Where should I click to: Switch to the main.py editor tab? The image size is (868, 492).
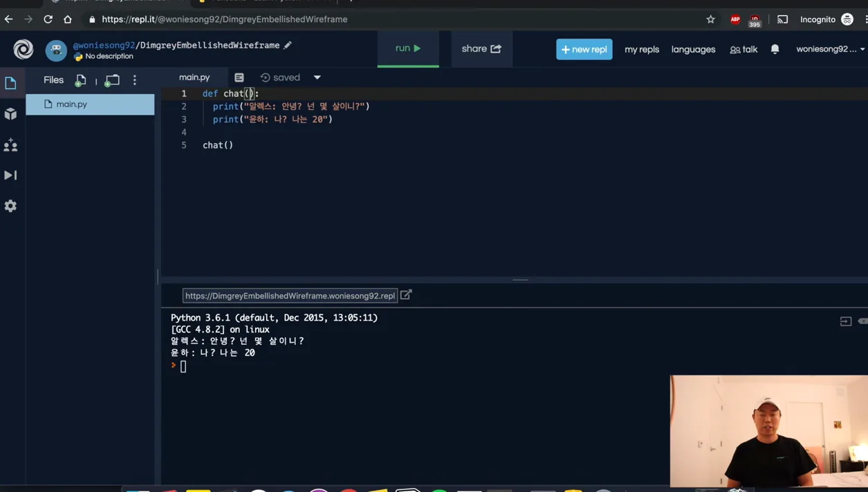coord(194,77)
